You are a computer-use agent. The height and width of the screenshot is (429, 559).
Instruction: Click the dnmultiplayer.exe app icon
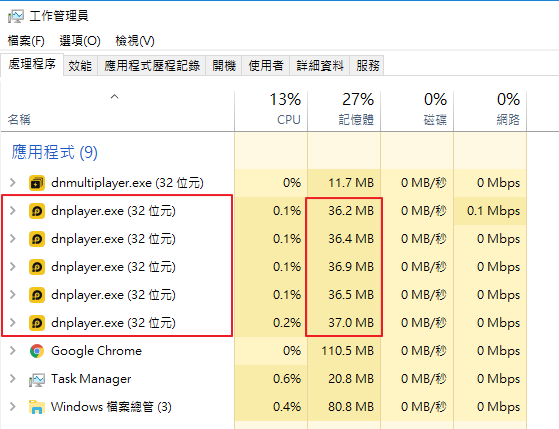37,183
